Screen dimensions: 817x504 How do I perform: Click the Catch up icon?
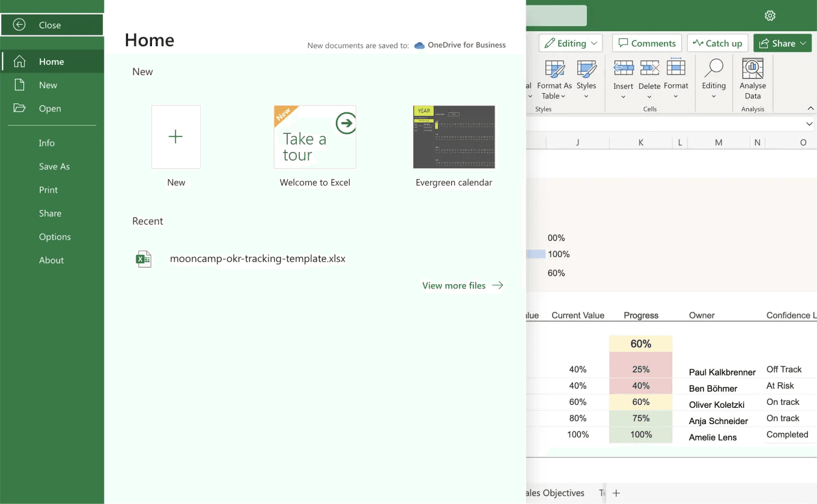[717, 43]
